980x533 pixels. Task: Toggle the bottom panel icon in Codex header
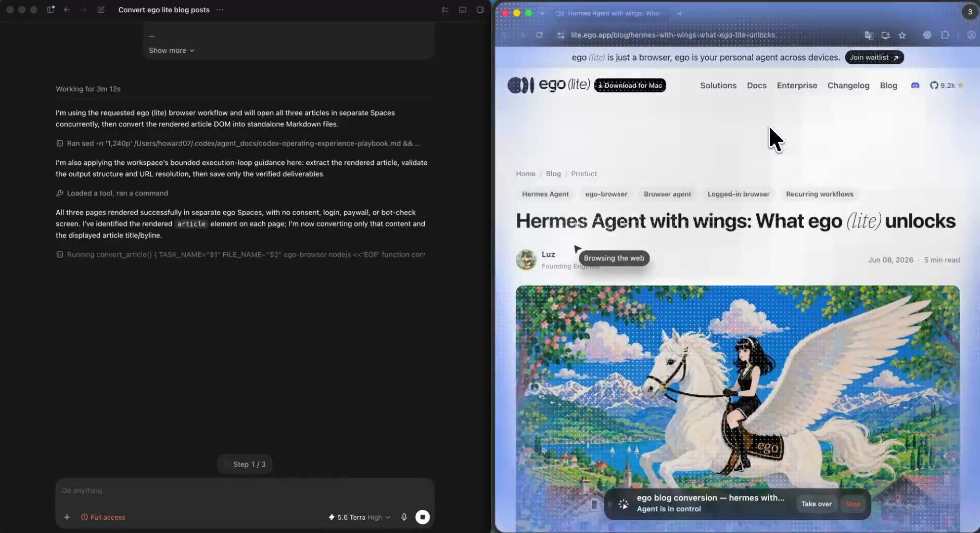click(463, 10)
